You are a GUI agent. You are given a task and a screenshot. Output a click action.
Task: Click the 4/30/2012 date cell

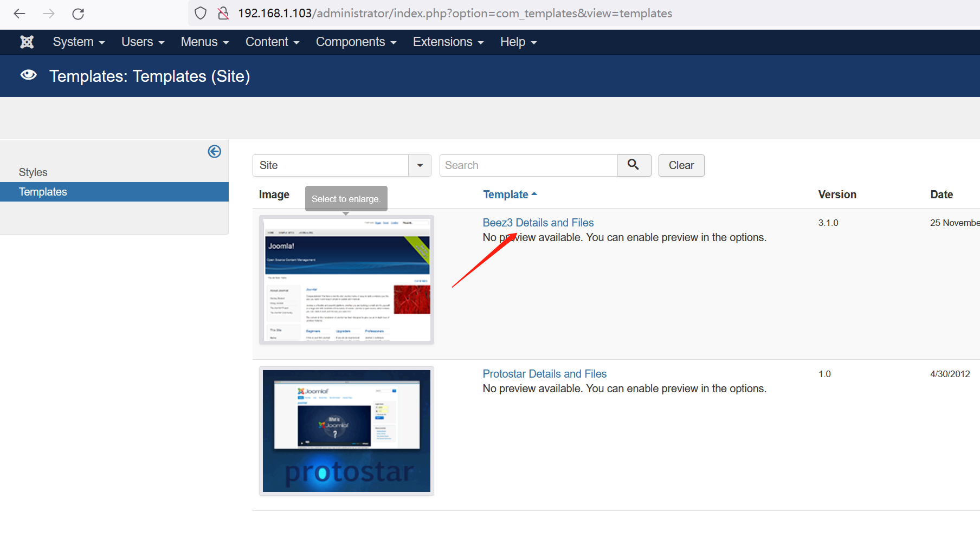pos(950,374)
